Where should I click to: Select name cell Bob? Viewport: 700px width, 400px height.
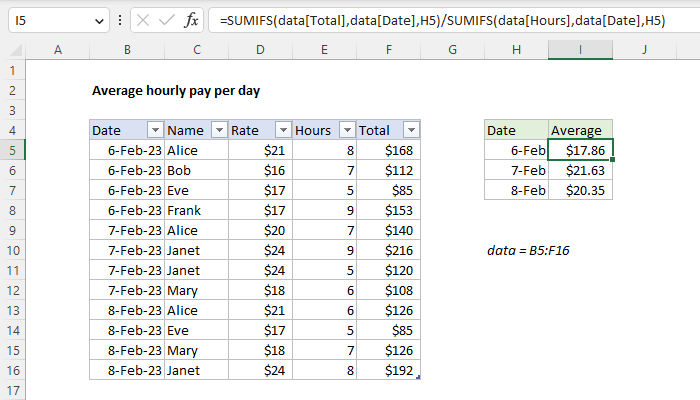[196, 171]
